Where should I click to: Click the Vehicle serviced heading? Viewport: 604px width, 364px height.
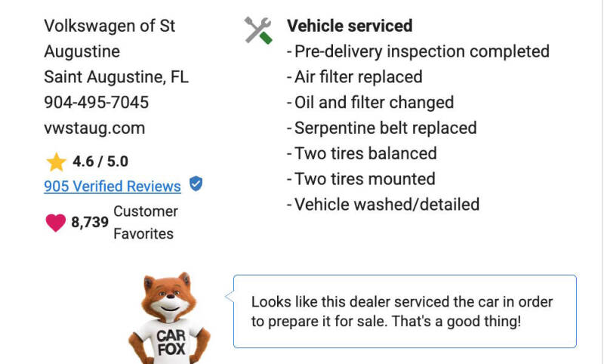tap(350, 26)
